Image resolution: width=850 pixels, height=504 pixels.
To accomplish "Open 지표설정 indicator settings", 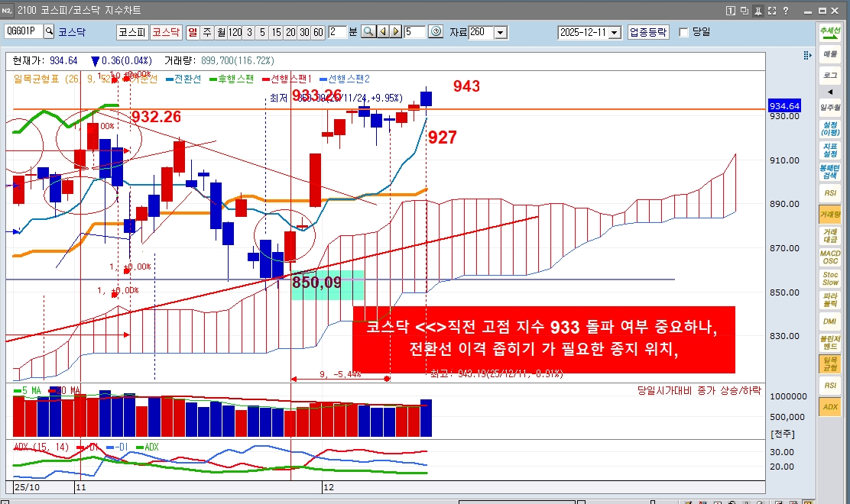I will [x=830, y=150].
